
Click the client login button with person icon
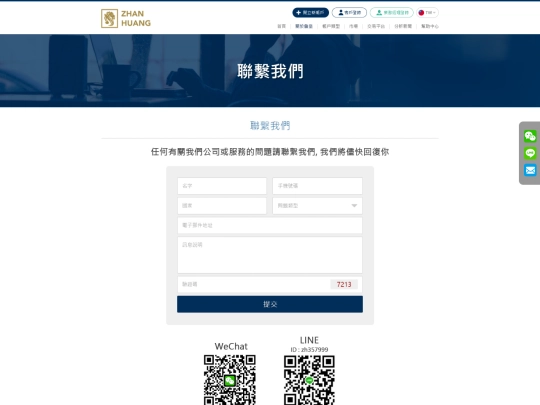coord(349,13)
